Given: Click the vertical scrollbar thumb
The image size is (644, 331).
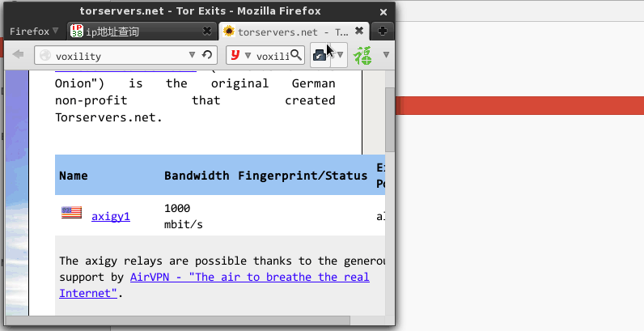Looking at the screenshot, I should tap(390, 119).
